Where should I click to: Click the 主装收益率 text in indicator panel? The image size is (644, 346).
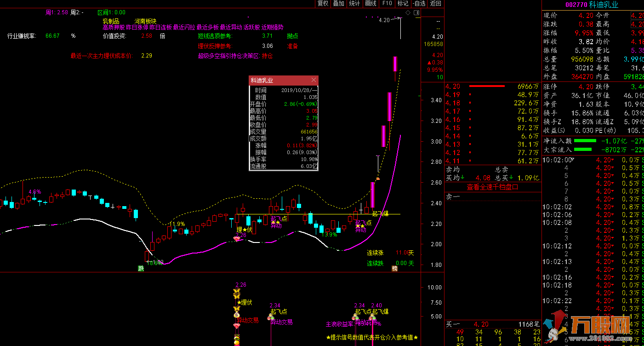tap(340, 324)
